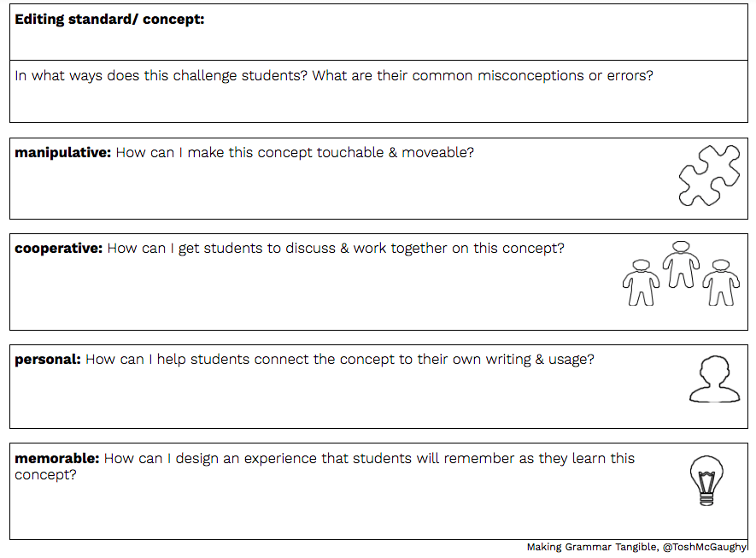
Task: Click blank space right of Editing standard heading
Action: pos(470,32)
